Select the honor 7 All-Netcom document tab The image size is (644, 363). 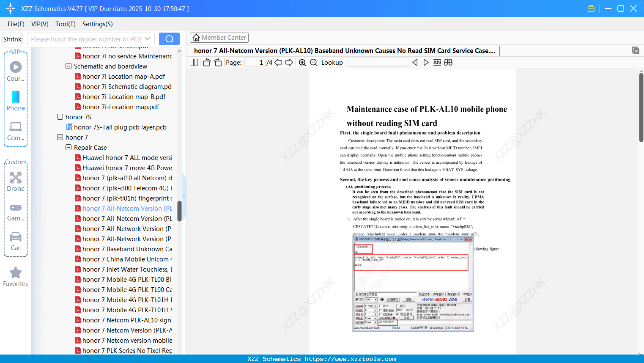coord(344,51)
